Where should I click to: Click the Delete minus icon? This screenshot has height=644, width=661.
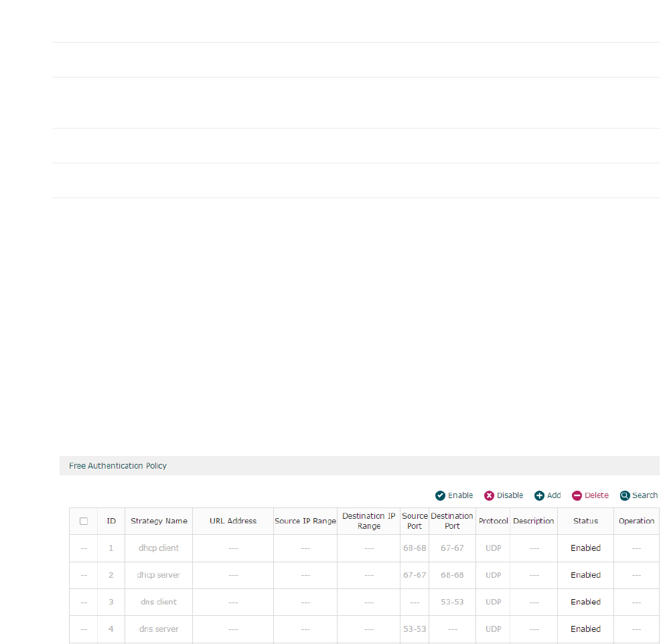577,495
